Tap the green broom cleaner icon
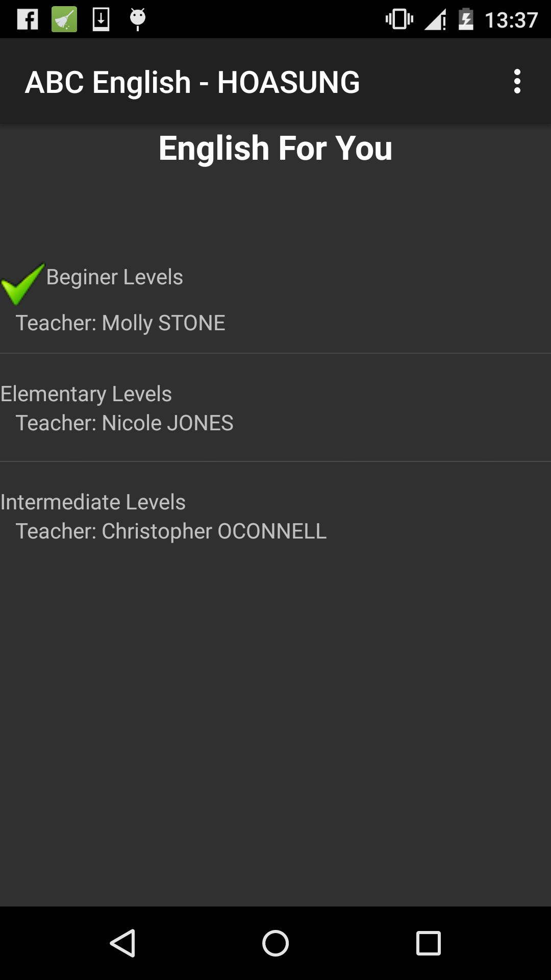The width and height of the screenshot is (551, 980). tap(64, 19)
